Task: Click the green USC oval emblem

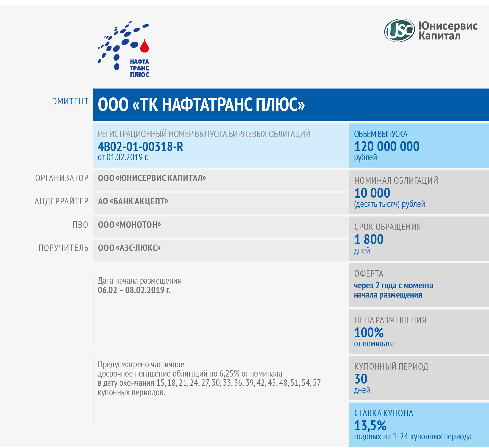Action: (x=399, y=30)
